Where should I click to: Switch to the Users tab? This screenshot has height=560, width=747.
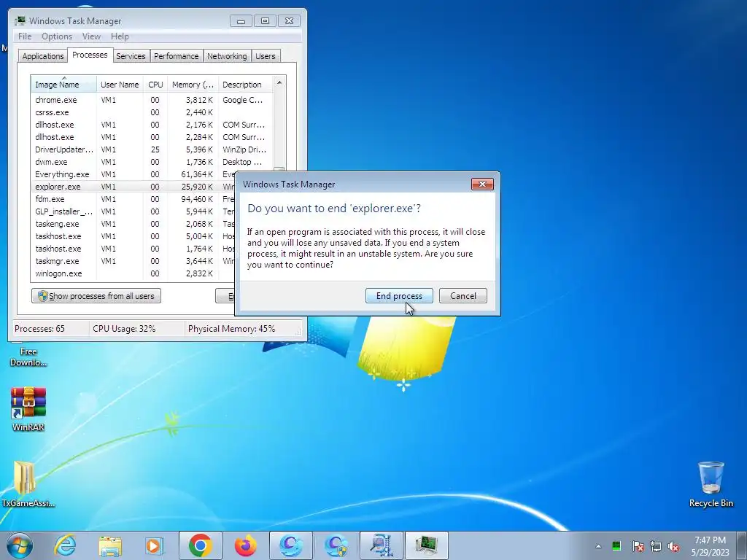coord(265,55)
